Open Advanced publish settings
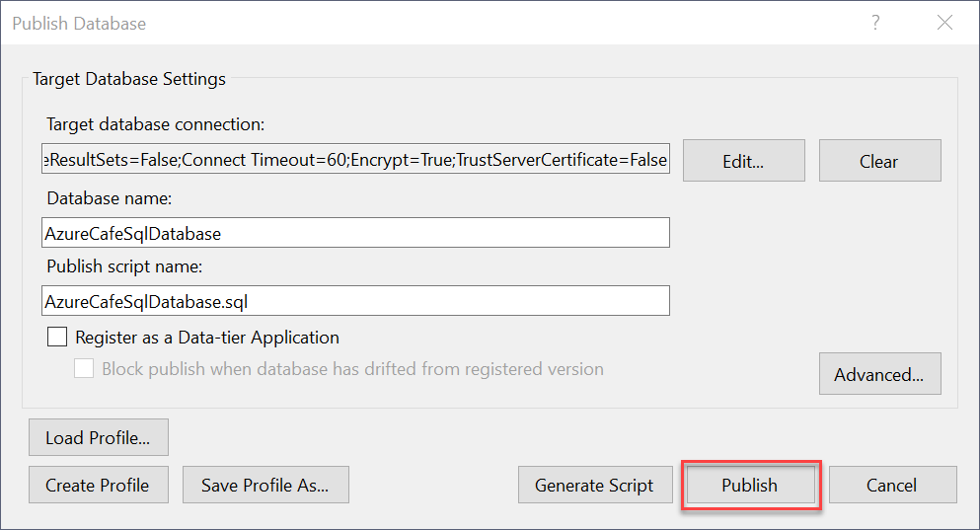980x530 pixels. pyautogui.click(x=880, y=374)
